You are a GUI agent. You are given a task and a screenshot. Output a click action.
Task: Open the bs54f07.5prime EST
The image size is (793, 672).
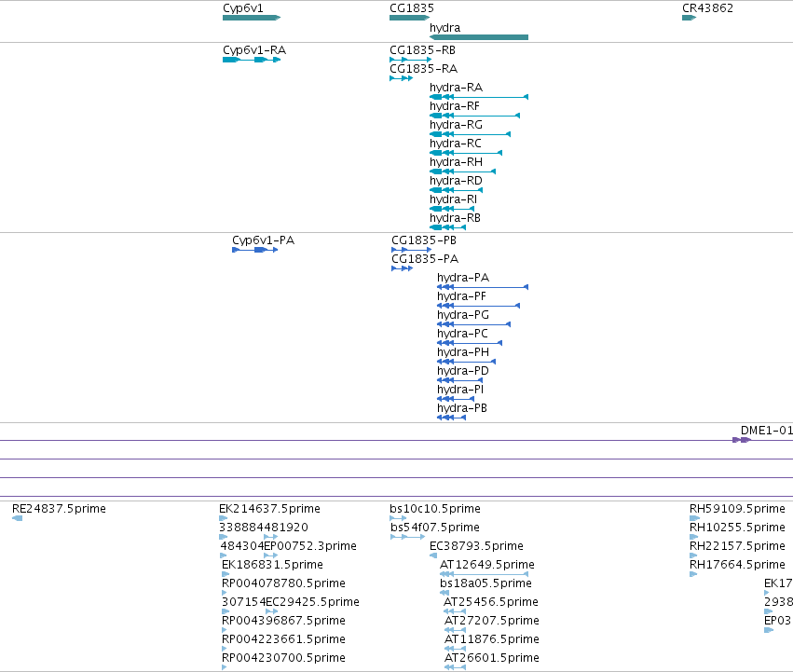tap(407, 537)
